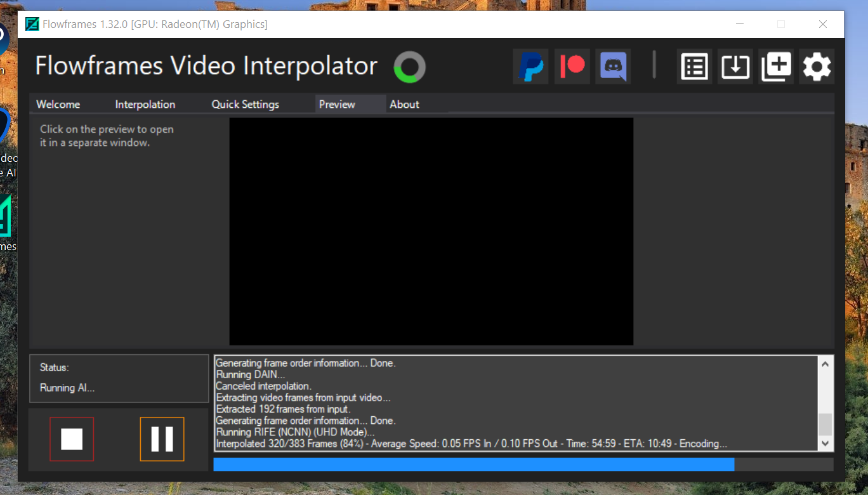Open the Quick Settings tab
Screen dimensions: 868x495
pyautogui.click(x=246, y=105)
